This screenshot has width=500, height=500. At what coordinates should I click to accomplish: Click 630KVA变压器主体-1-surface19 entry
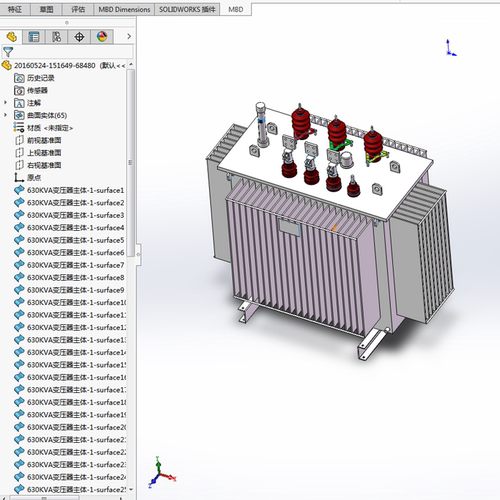[x=70, y=415]
